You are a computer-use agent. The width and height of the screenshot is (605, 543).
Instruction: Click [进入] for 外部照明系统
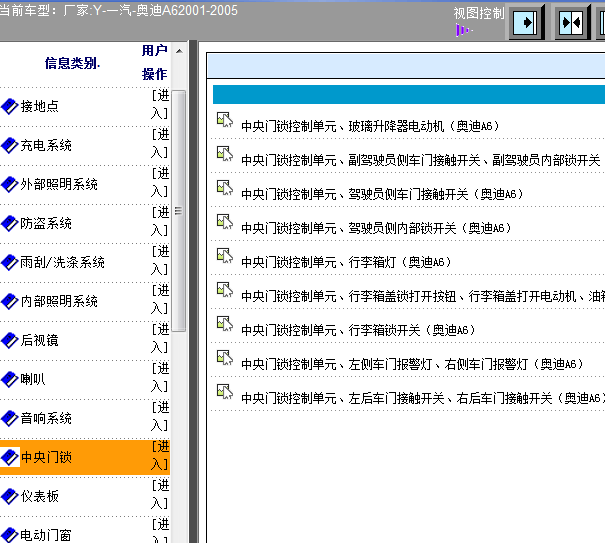tap(160, 182)
